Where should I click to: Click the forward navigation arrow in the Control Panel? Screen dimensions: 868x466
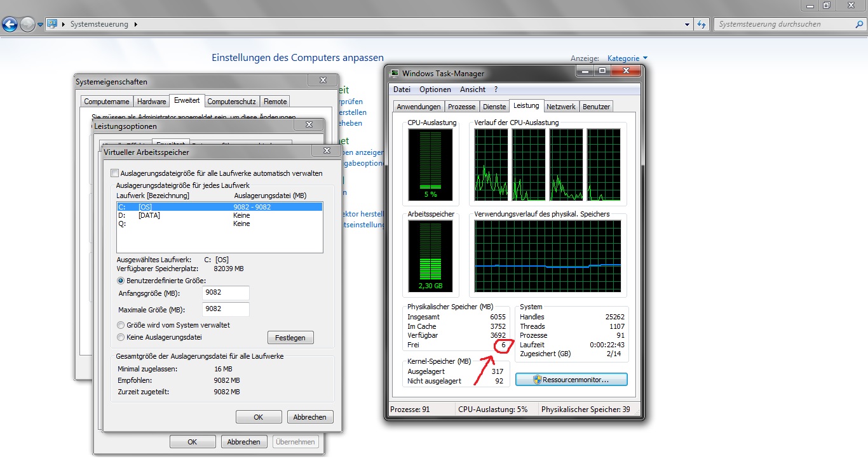[x=27, y=24]
